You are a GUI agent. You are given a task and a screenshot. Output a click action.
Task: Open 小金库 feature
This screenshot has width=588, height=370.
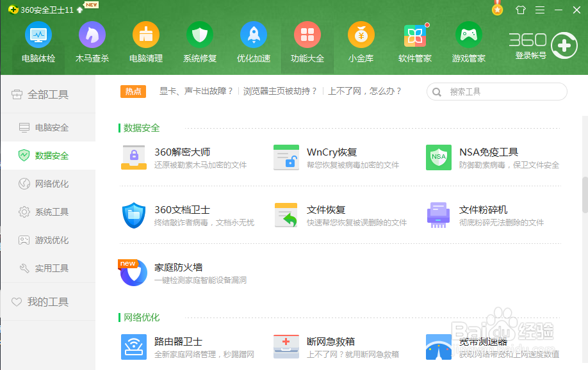(361, 43)
